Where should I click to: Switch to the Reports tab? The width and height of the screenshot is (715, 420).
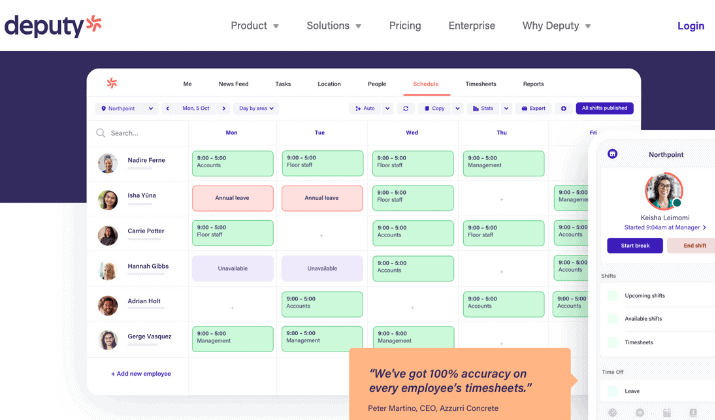[x=534, y=84]
